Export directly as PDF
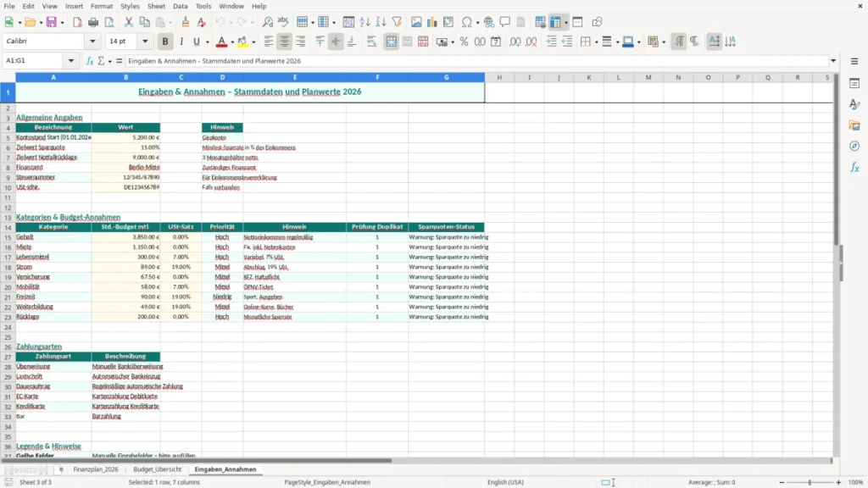 (77, 22)
